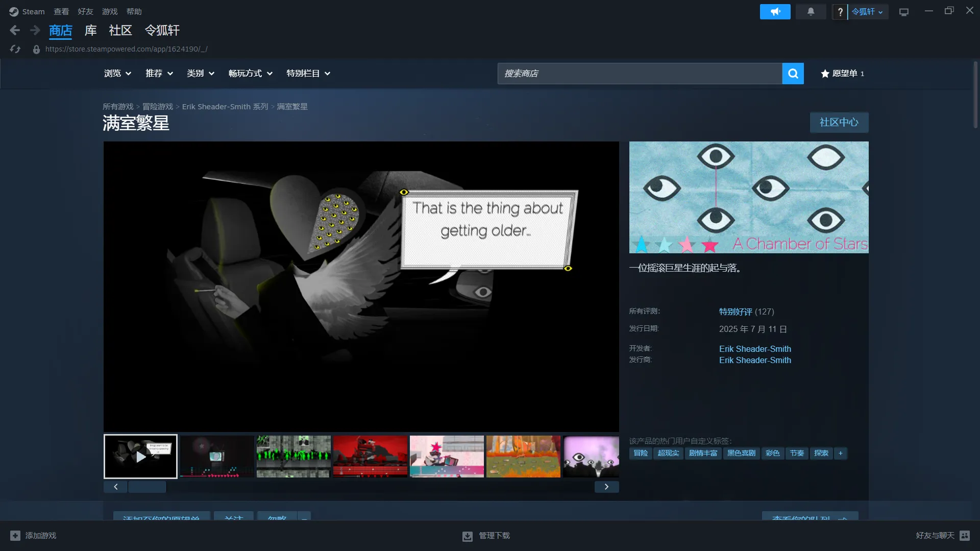This screenshot has height=551, width=980.
Task: Reload the page with refresh icon
Action: click(x=15, y=49)
